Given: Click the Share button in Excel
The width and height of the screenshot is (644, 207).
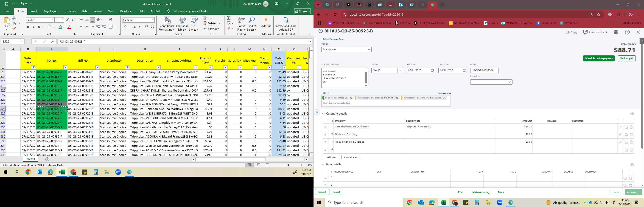Looking at the screenshot, I should (302, 11).
